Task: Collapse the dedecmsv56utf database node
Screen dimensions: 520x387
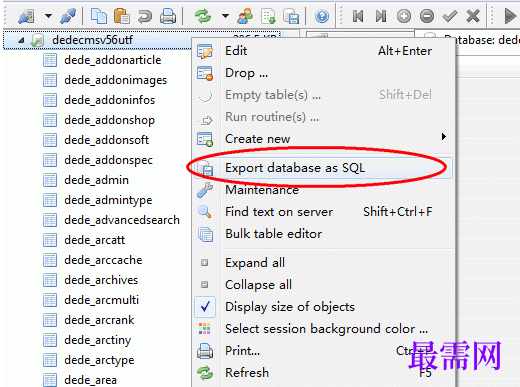Action: (21, 40)
